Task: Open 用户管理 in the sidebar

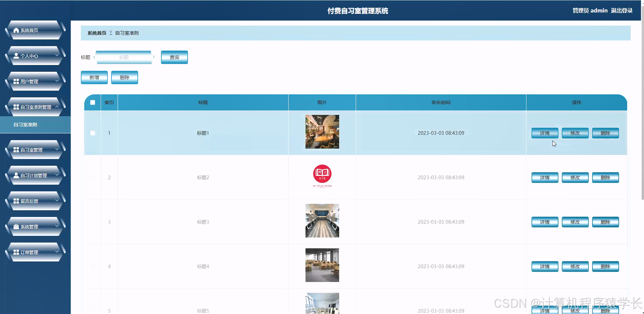Action: click(35, 82)
